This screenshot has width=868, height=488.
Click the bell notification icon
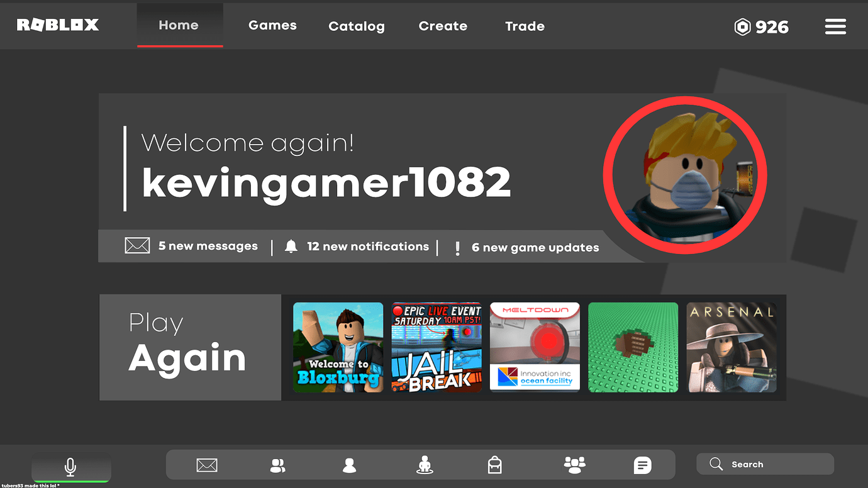291,247
